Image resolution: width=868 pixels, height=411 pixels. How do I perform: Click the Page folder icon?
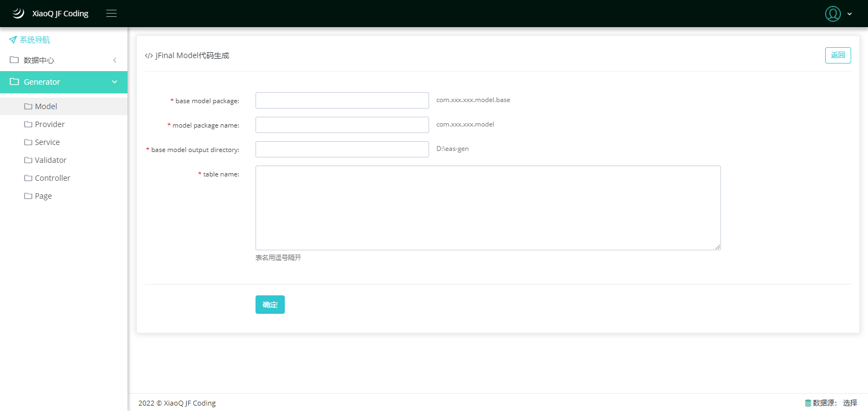tap(28, 196)
